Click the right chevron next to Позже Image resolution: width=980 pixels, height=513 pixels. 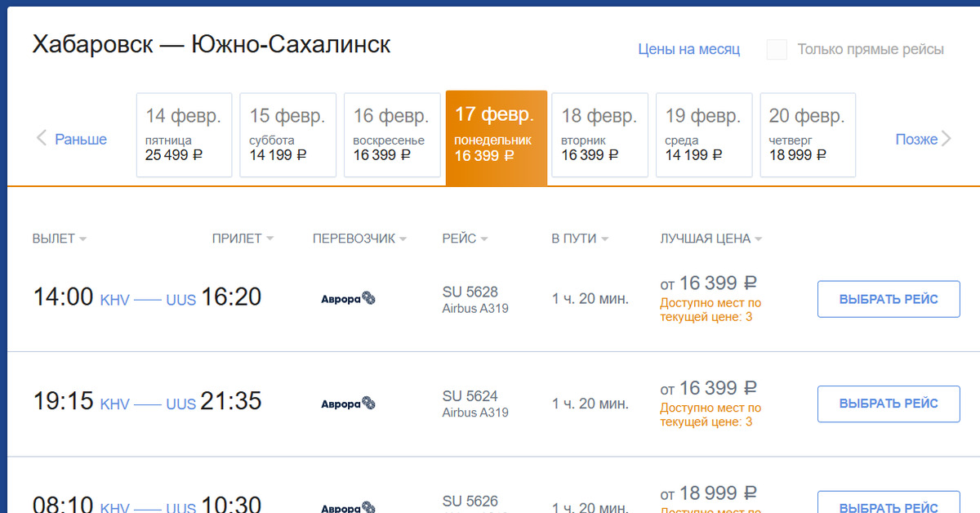pyautogui.click(x=947, y=139)
